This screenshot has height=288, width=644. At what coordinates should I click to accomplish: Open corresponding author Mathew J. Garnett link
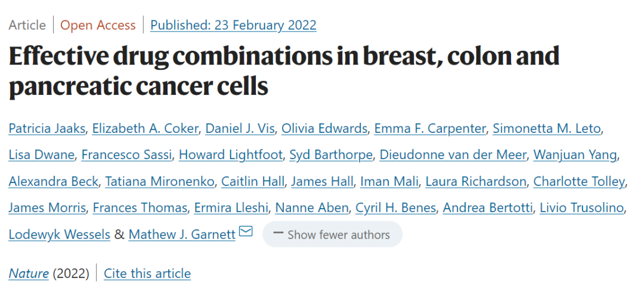[182, 234]
